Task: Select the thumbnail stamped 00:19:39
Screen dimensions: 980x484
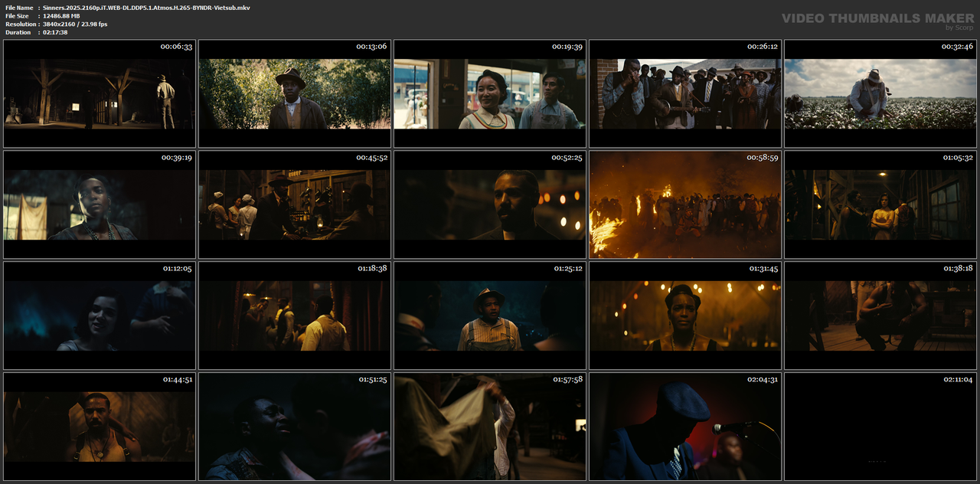Action: (x=490, y=93)
